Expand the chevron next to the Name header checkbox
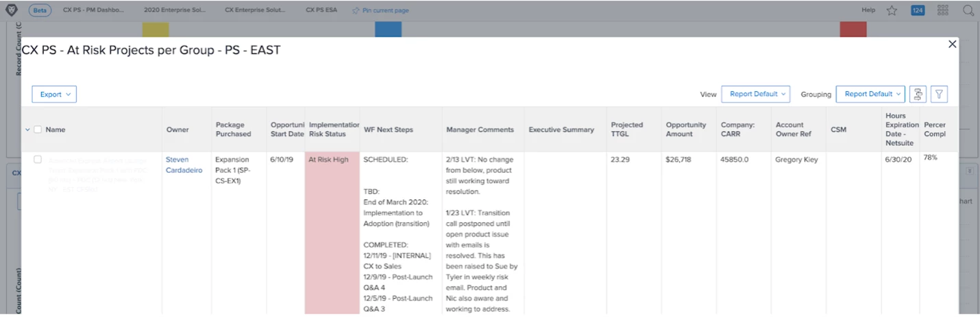Screen dimensions: 980x318 pos(27,130)
